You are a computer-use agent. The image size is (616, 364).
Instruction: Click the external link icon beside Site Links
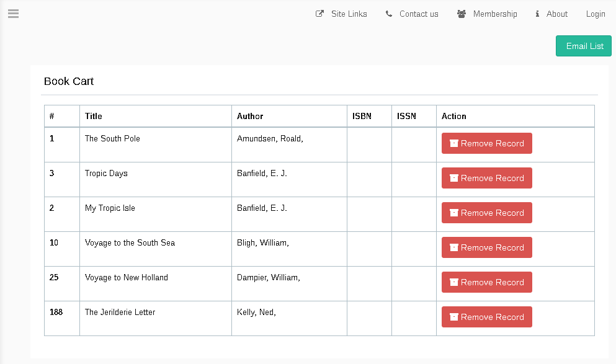click(319, 14)
